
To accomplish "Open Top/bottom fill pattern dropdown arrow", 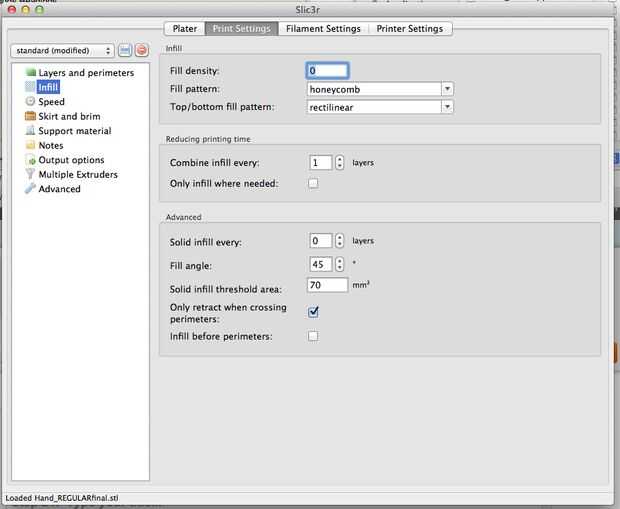I will tap(447, 107).
